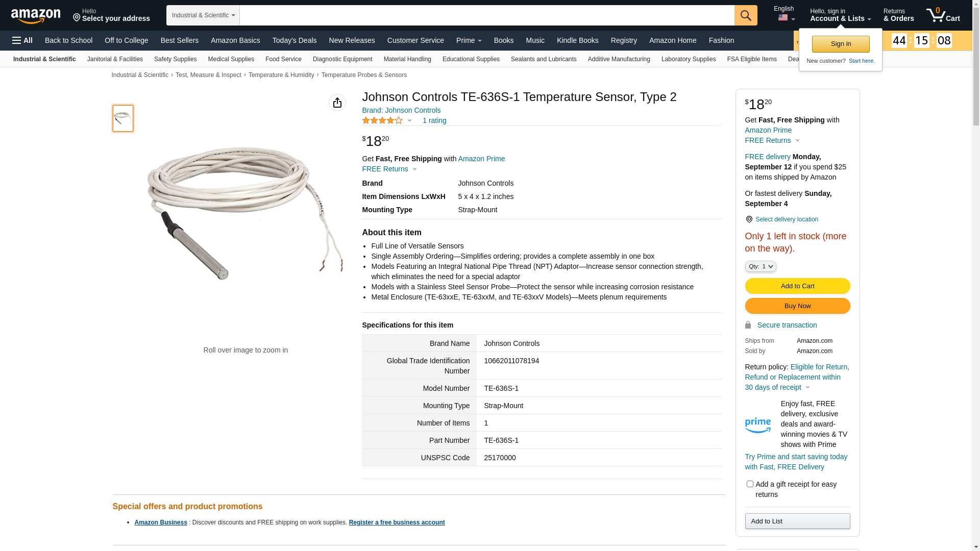
Task: Open Today's Deals in navigation bar
Action: (295, 40)
